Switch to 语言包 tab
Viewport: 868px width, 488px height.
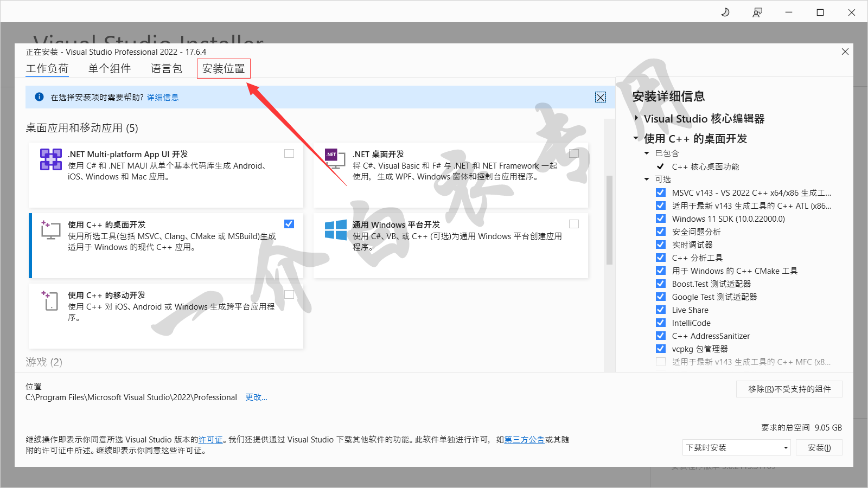(x=167, y=69)
